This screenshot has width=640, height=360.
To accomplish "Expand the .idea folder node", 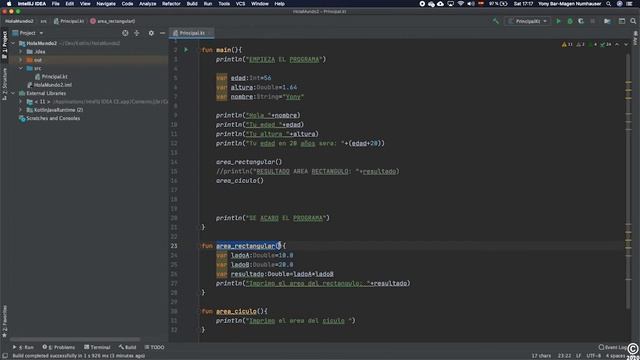I will 21,52.
